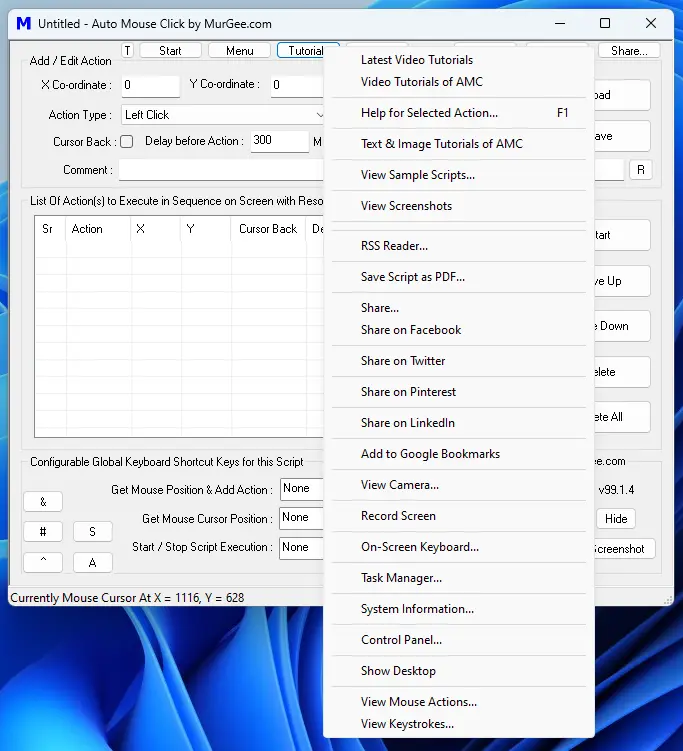Click the Sr column header

click(50, 229)
